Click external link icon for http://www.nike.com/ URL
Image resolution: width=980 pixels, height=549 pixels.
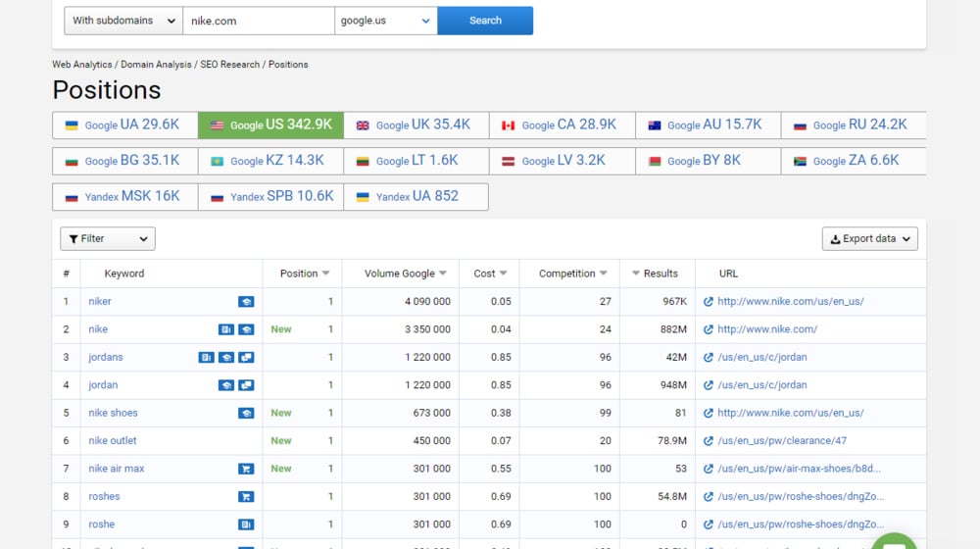(709, 329)
